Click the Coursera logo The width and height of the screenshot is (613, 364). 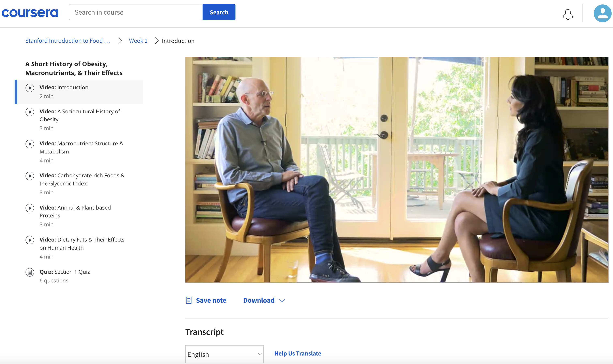(30, 13)
